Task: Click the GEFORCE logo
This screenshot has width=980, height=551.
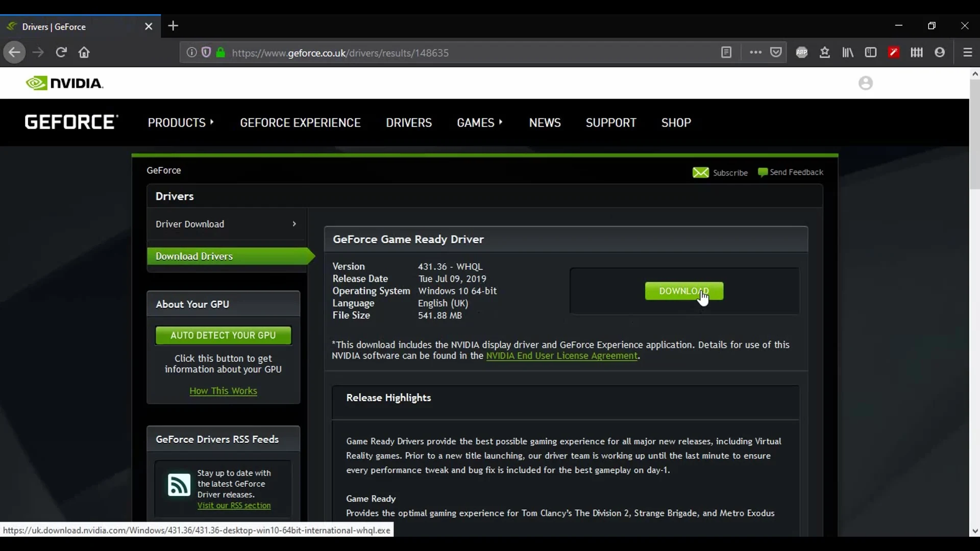Action: pos(71,122)
